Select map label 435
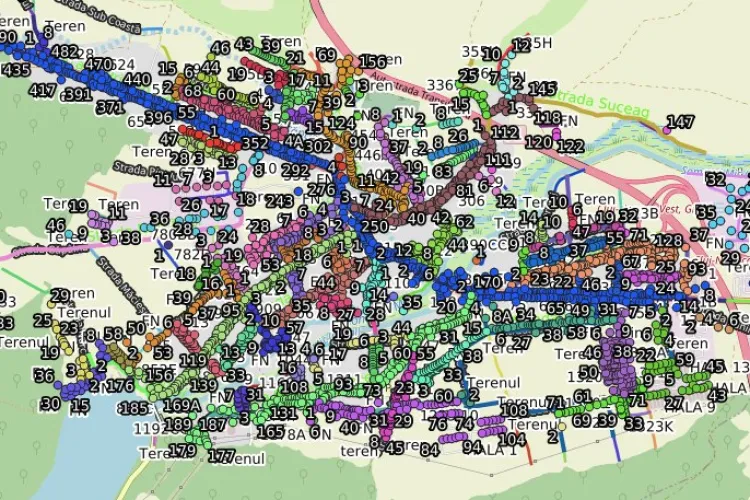 click(x=16, y=70)
